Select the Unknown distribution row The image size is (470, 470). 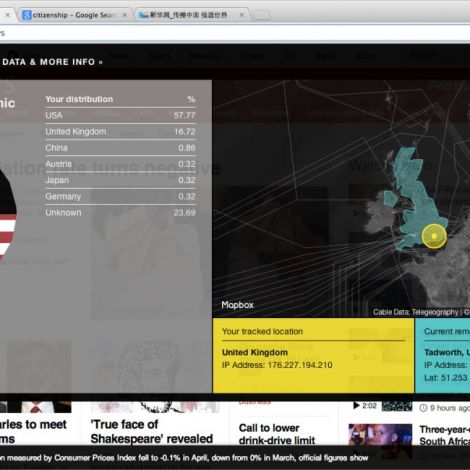coord(120,213)
